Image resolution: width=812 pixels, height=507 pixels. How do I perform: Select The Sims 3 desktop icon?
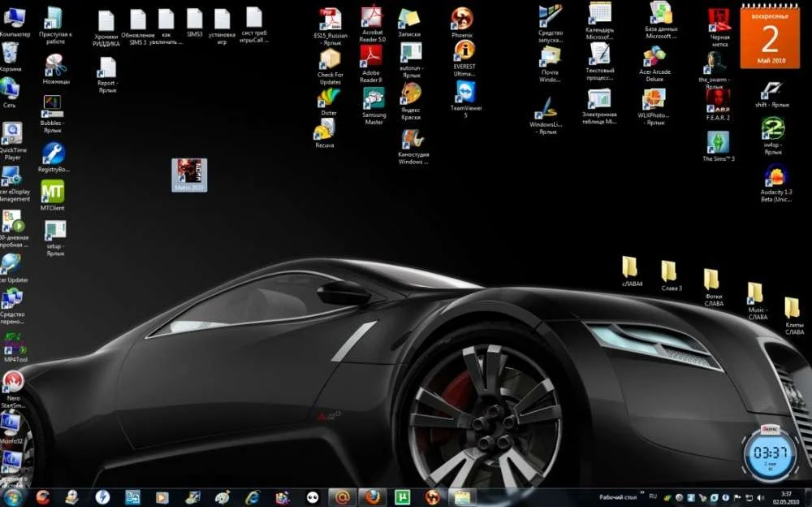[718, 142]
